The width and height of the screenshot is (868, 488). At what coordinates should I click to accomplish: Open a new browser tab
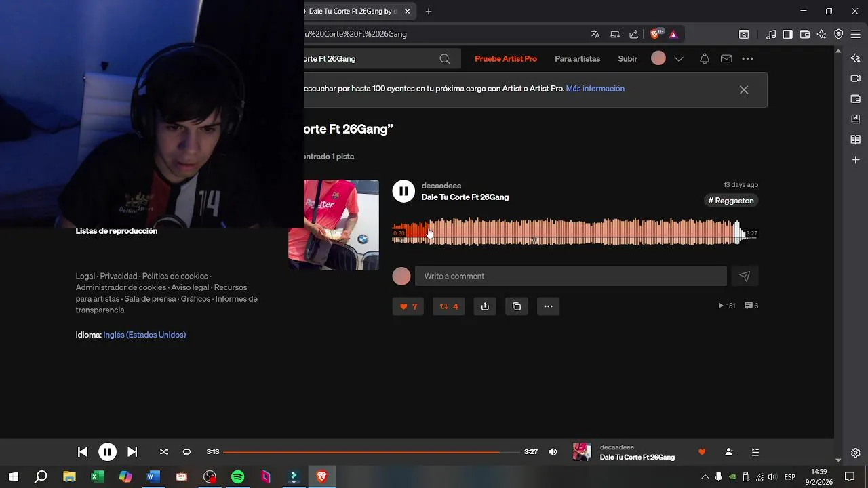coord(429,12)
